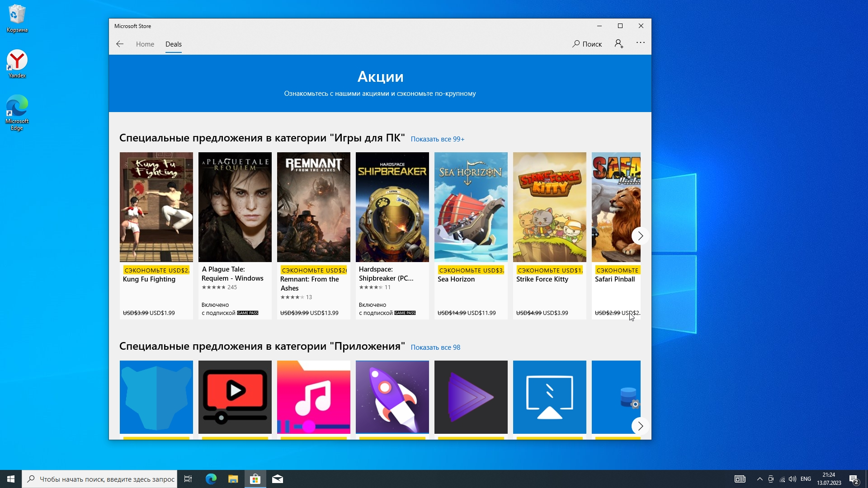Open Task View icon on taskbar
Viewport: 868px width, 488px height.
click(188, 479)
